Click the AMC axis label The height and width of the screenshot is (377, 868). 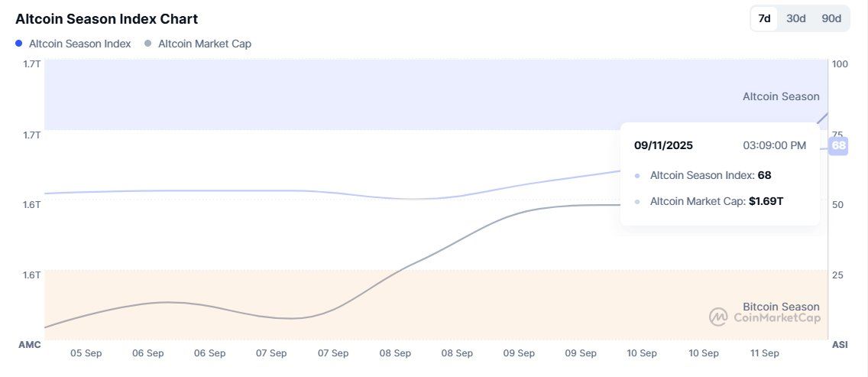click(29, 345)
